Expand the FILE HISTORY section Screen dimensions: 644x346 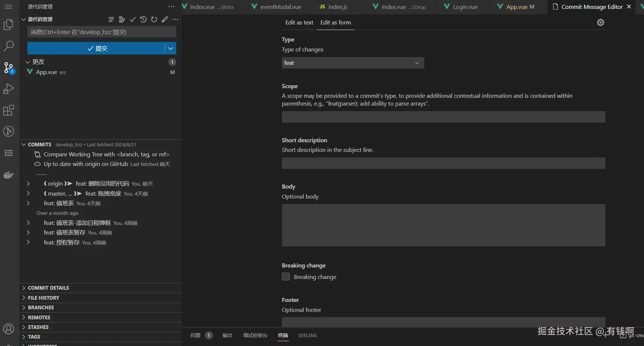tap(101, 298)
